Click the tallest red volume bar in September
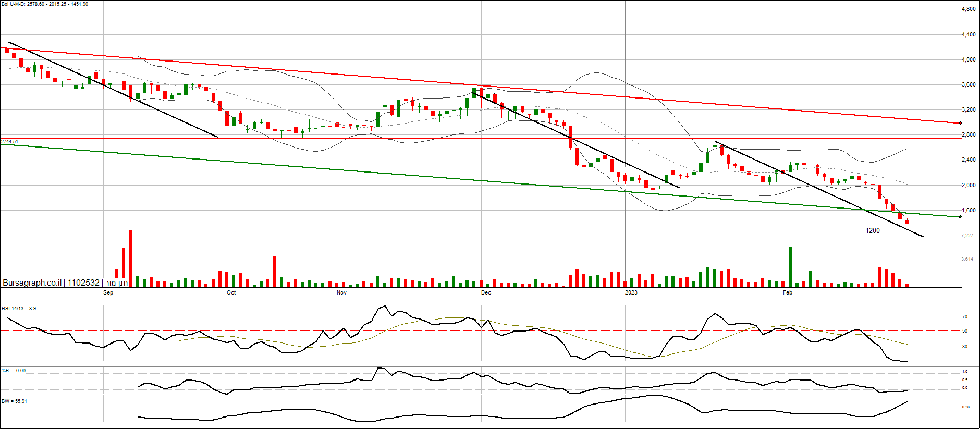Viewport: 980px width, 429px height. click(130, 259)
